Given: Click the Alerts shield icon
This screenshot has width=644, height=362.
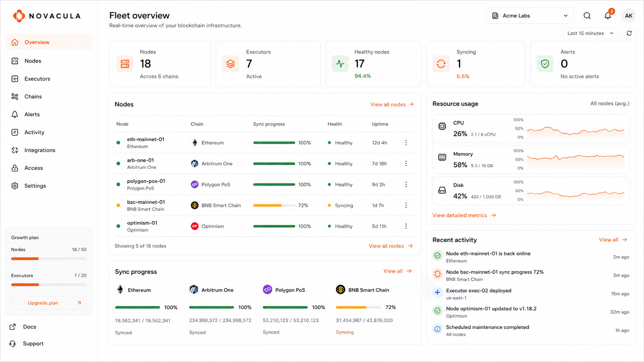Looking at the screenshot, I should (545, 64).
